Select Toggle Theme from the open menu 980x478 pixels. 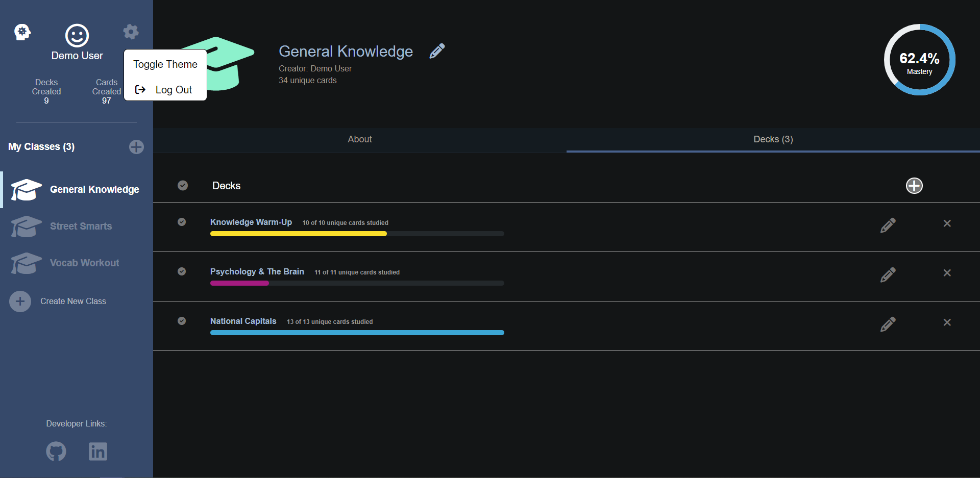point(164,64)
